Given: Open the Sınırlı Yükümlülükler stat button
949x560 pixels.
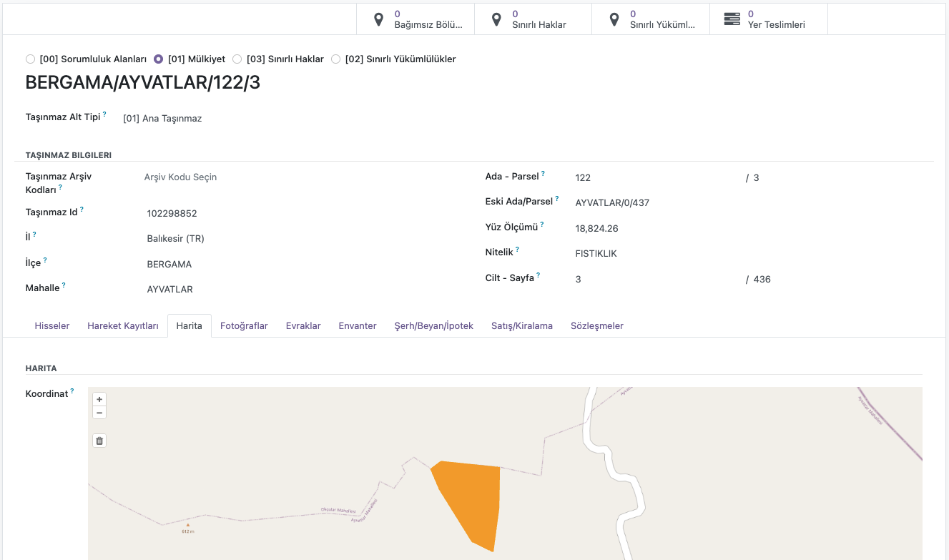Looking at the screenshot, I should coord(650,19).
